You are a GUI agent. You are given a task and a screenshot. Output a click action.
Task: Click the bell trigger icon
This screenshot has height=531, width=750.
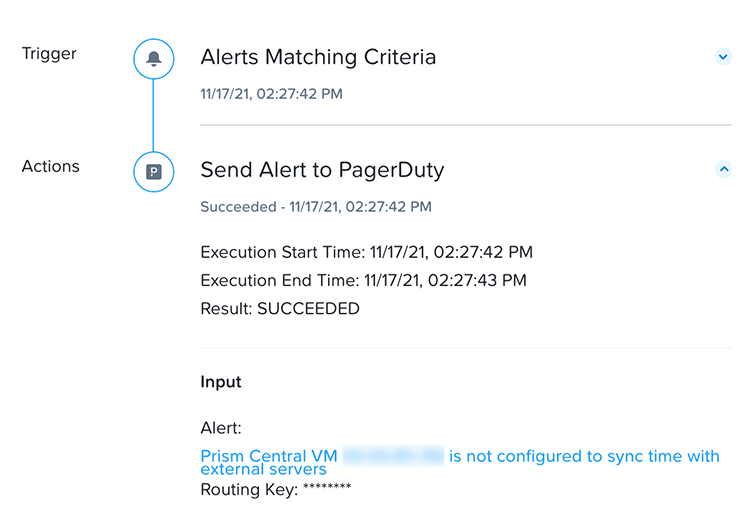click(x=153, y=59)
